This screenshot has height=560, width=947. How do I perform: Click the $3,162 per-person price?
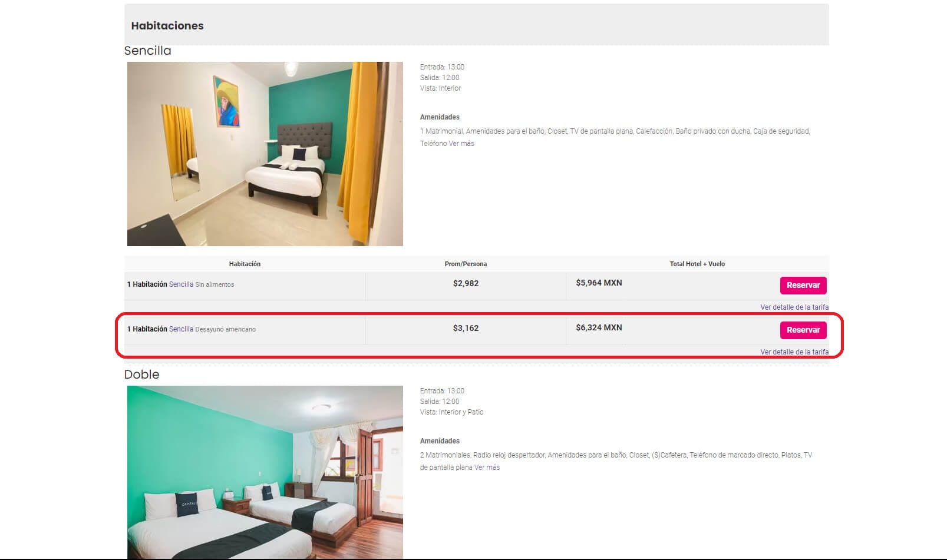[x=466, y=328]
